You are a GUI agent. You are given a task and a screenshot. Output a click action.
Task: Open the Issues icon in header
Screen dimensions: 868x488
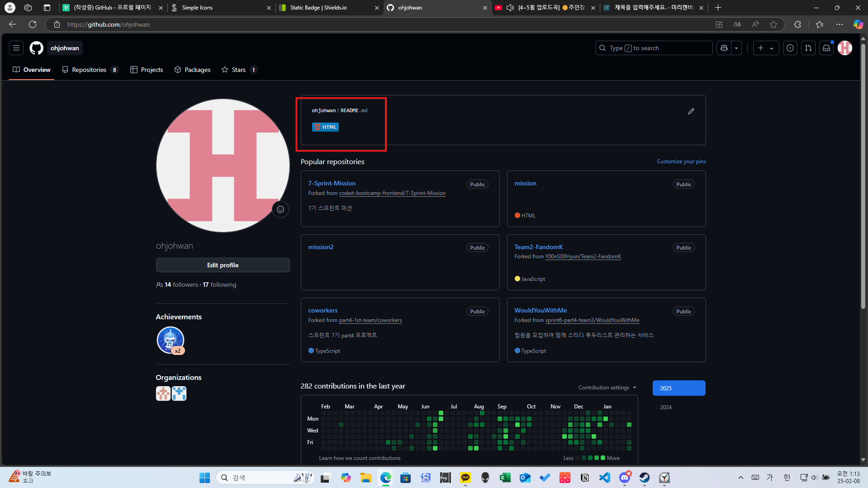tap(790, 48)
